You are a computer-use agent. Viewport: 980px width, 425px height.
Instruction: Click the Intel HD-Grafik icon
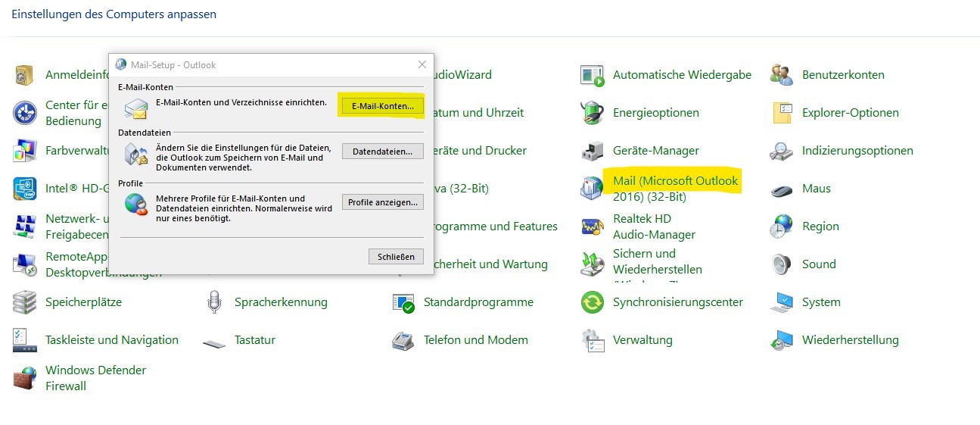click(x=25, y=189)
